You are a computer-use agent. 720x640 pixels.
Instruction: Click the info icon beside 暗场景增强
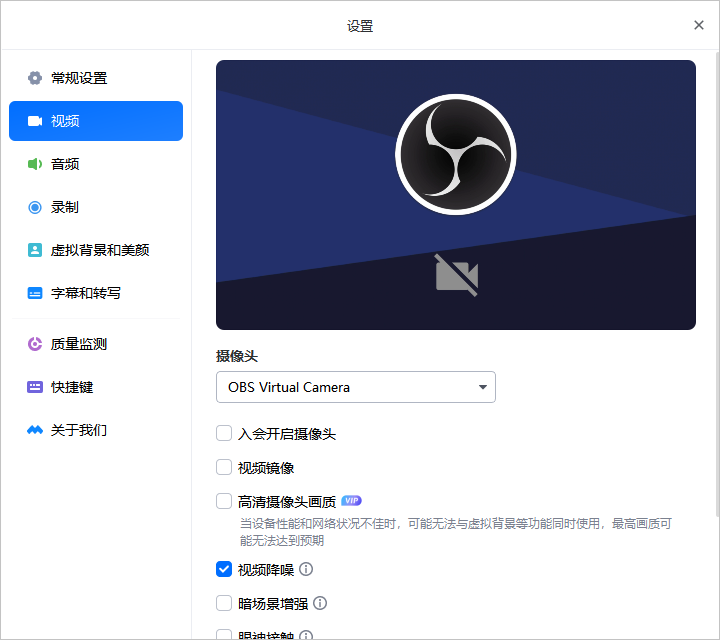point(320,603)
